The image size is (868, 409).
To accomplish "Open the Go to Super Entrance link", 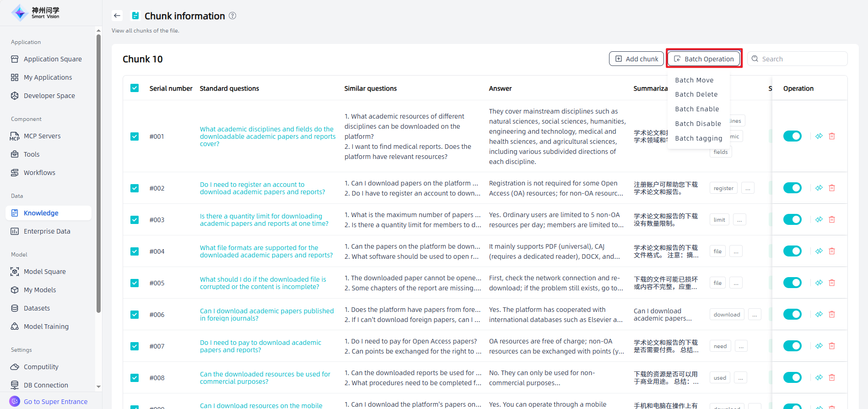I will [55, 401].
